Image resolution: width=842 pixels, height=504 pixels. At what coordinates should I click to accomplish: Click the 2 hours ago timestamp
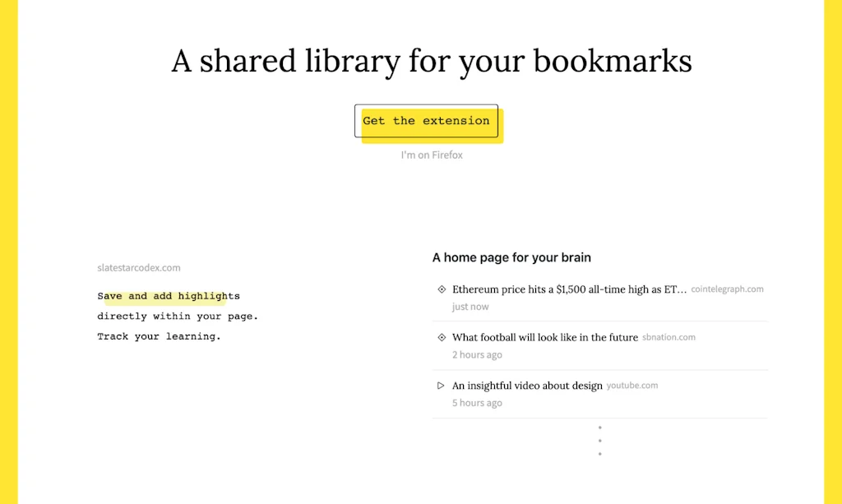tap(477, 354)
